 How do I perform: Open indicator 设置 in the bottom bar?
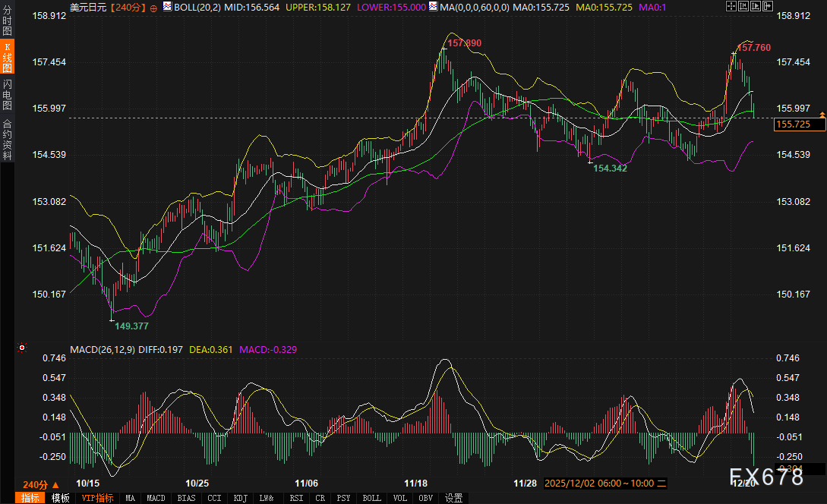(x=453, y=498)
